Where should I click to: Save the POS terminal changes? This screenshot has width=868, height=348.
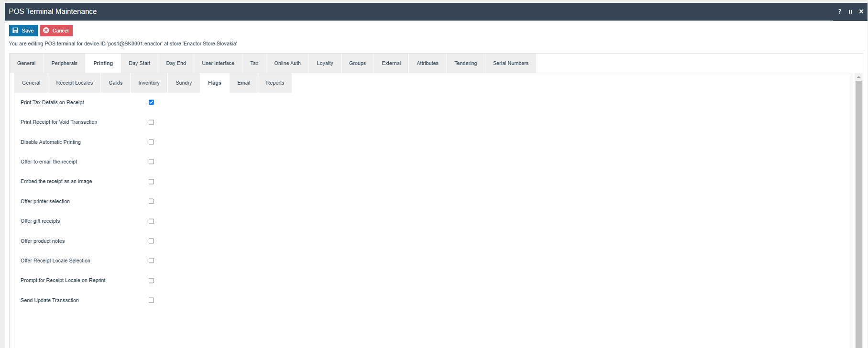click(x=23, y=31)
